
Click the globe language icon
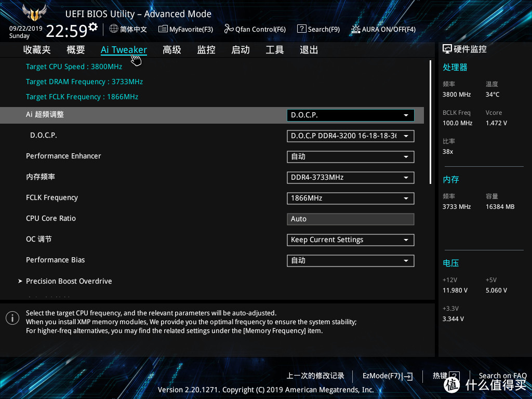[x=114, y=29]
